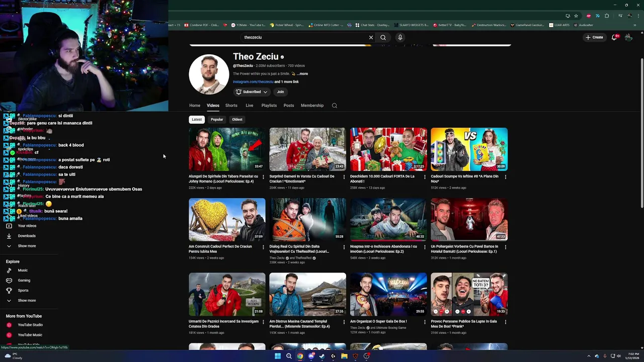Open Urmariti De Paznici video thumbnail
The width and height of the screenshot is (644, 362).
[227, 294]
